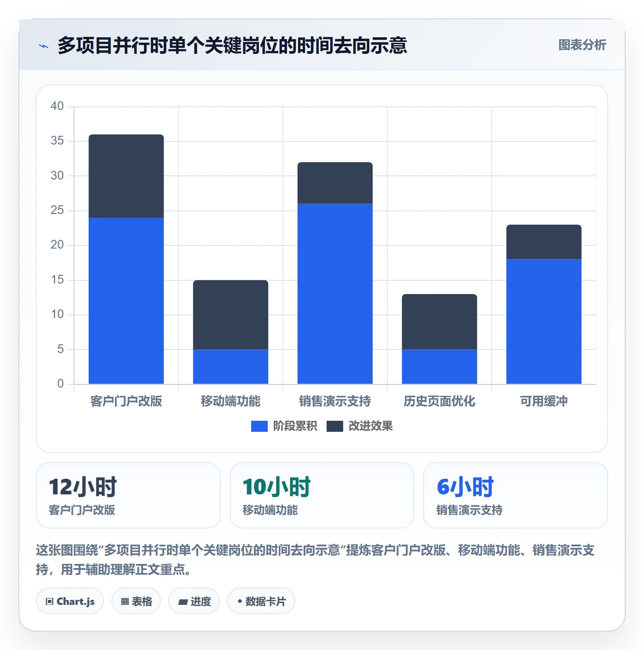This screenshot has height=650, width=644.
Task: Pick the dark bar segment for 历史页面优化
Action: (x=439, y=322)
